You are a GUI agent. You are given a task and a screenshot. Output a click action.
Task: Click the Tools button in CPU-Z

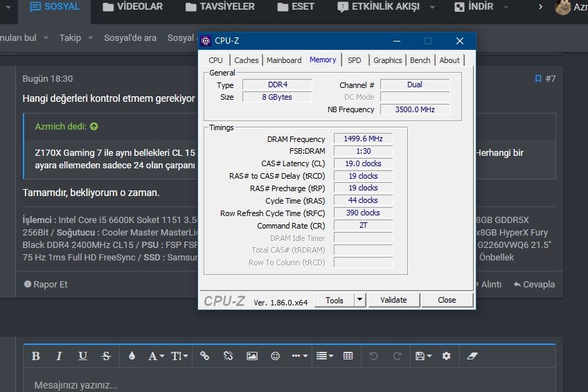pyautogui.click(x=334, y=300)
